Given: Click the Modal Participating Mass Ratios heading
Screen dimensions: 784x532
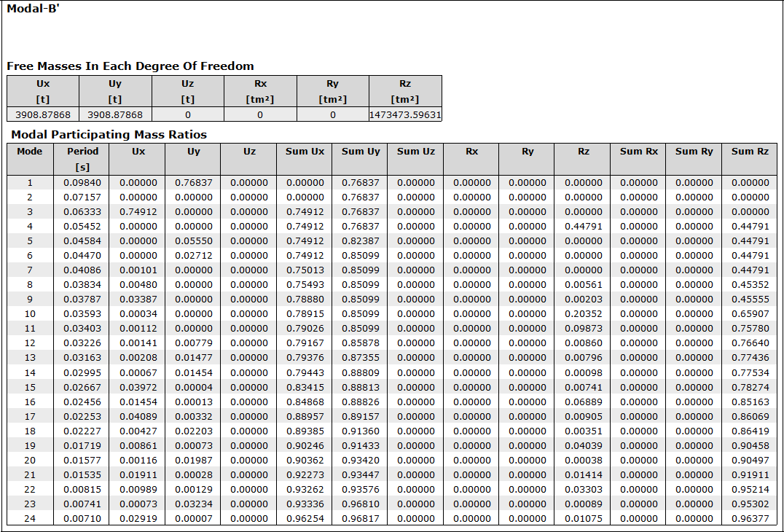Looking at the screenshot, I should (109, 135).
